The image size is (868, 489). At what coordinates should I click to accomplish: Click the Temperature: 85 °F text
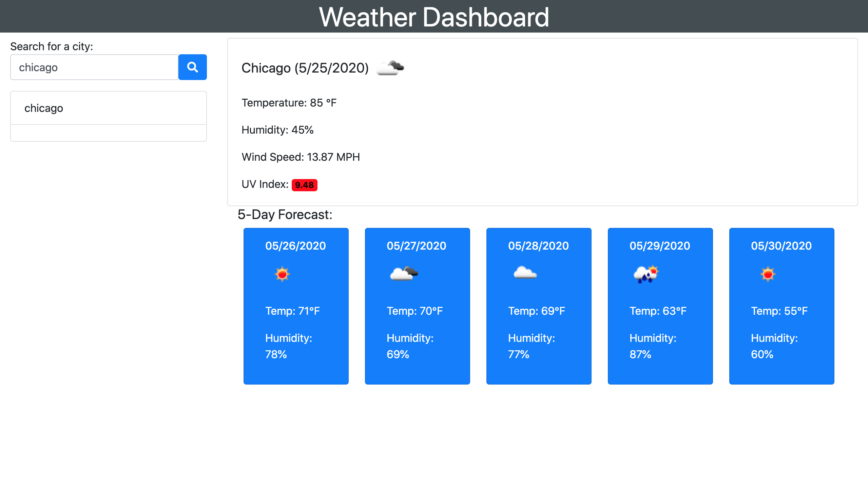(x=289, y=102)
